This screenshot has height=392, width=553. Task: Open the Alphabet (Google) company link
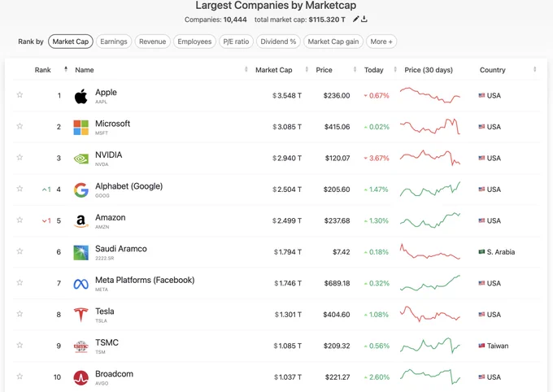[x=128, y=186]
